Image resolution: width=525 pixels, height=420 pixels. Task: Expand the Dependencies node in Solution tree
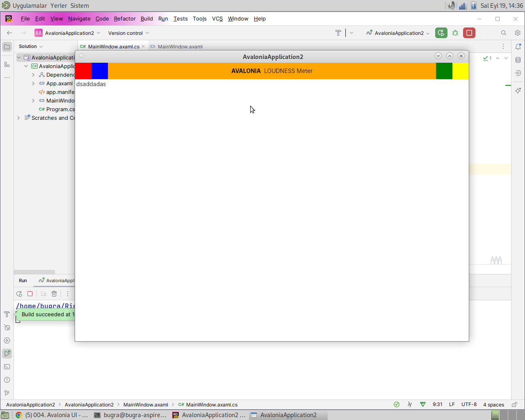point(33,75)
